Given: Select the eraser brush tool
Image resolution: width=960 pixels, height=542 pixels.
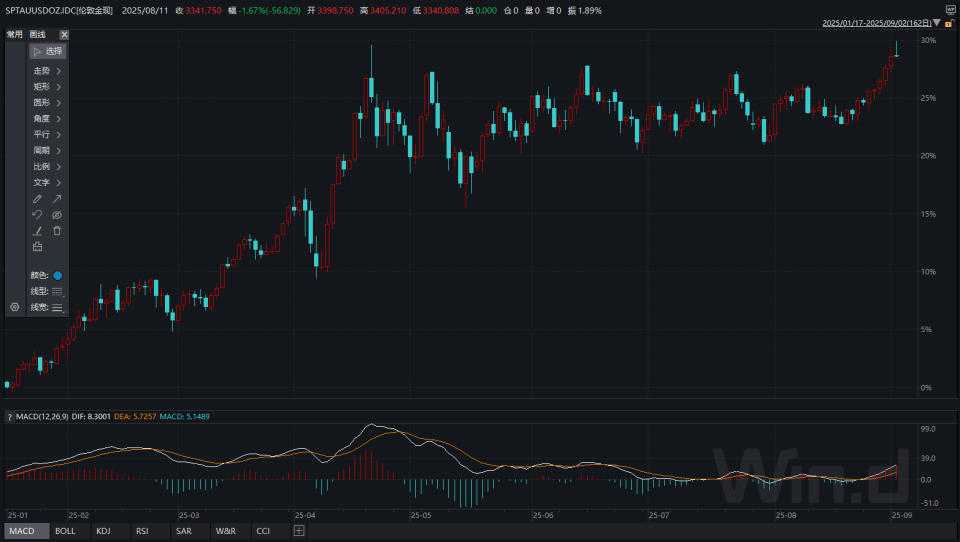Looking at the screenshot, I should click(37, 231).
